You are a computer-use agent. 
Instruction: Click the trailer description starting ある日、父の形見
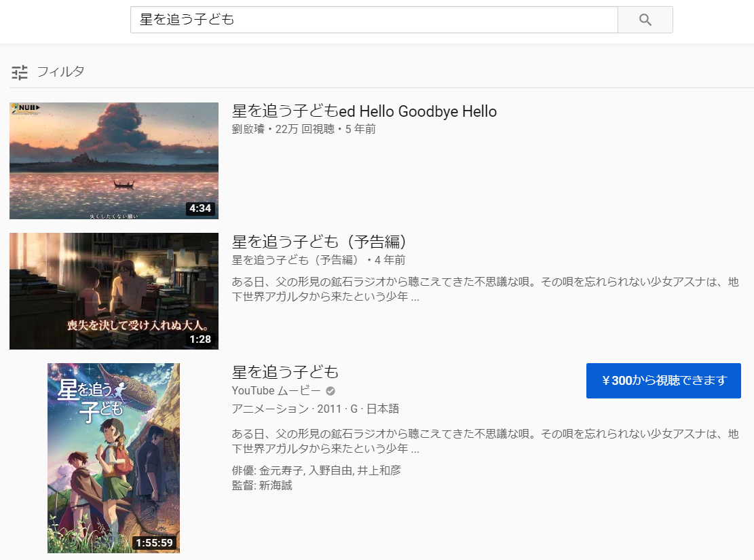click(x=485, y=289)
